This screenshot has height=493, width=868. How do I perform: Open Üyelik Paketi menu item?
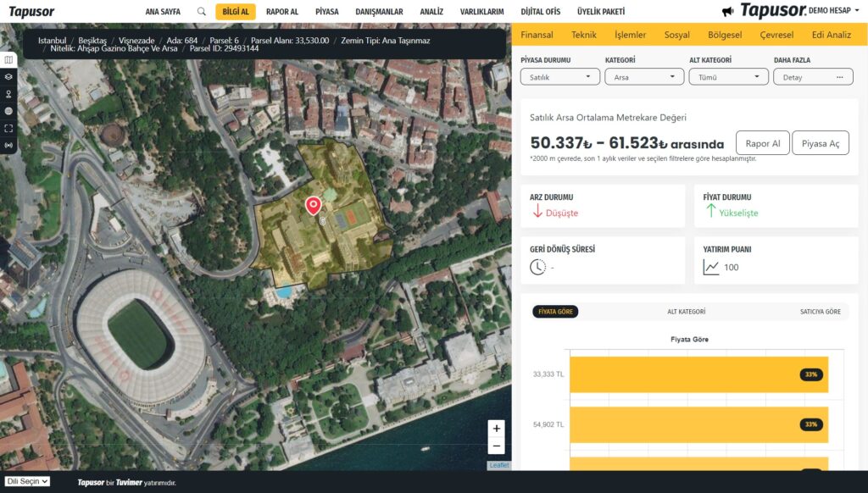click(x=601, y=12)
